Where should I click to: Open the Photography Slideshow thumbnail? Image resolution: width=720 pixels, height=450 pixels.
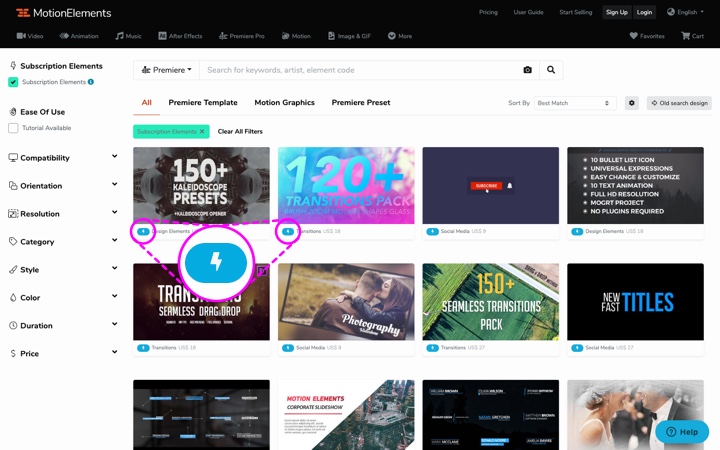point(346,302)
